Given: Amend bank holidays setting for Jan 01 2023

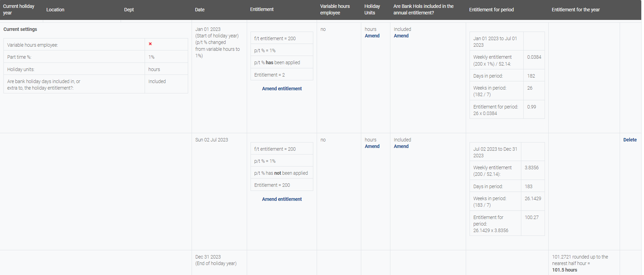Looking at the screenshot, I should pos(401,36).
